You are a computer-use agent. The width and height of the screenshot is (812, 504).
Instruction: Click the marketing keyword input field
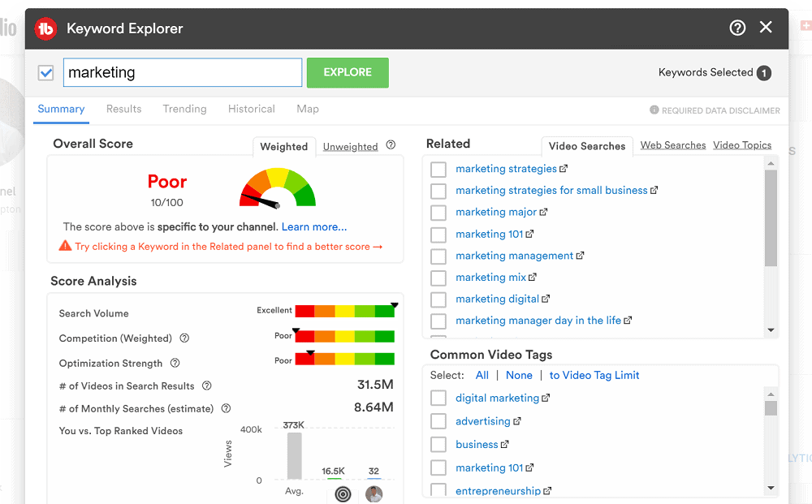(182, 72)
